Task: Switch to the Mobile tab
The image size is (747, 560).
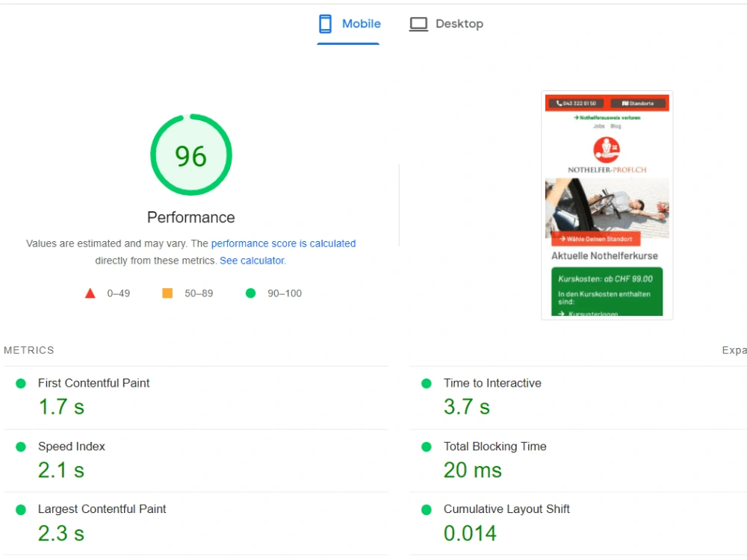Action: (x=349, y=24)
